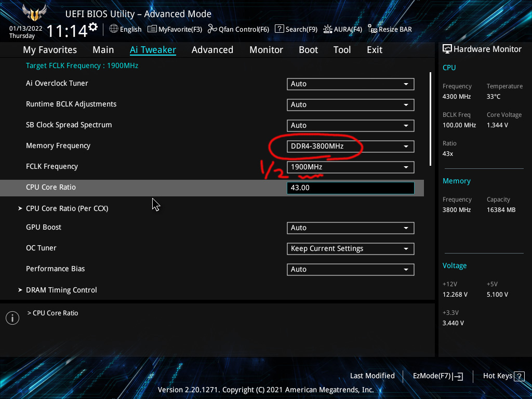Select the Memory Frequency label
This screenshot has height=399, width=532.
[x=58, y=145]
